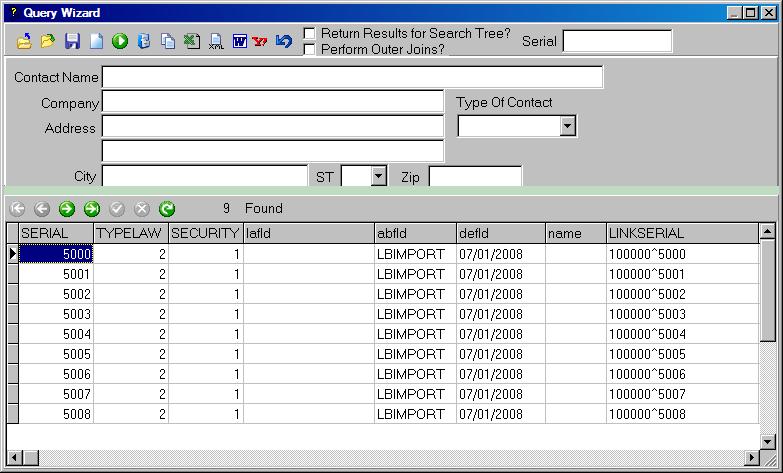Go to next record with green arrow

67,209
